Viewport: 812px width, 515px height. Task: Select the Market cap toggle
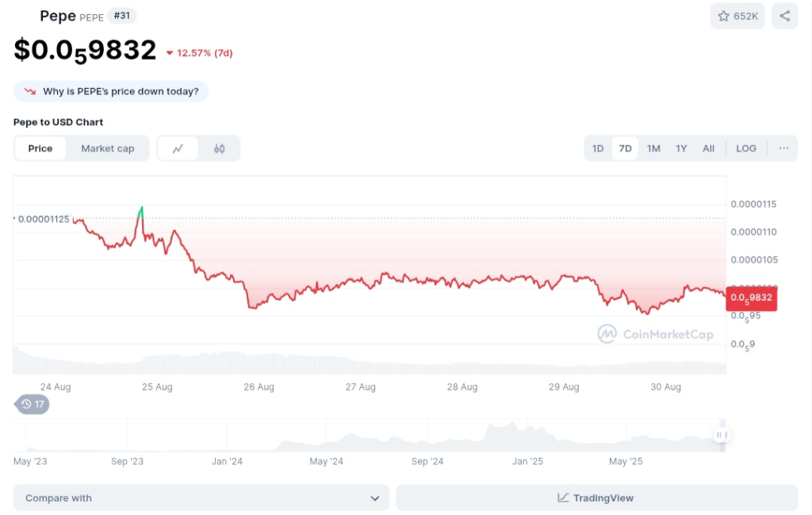click(x=107, y=148)
